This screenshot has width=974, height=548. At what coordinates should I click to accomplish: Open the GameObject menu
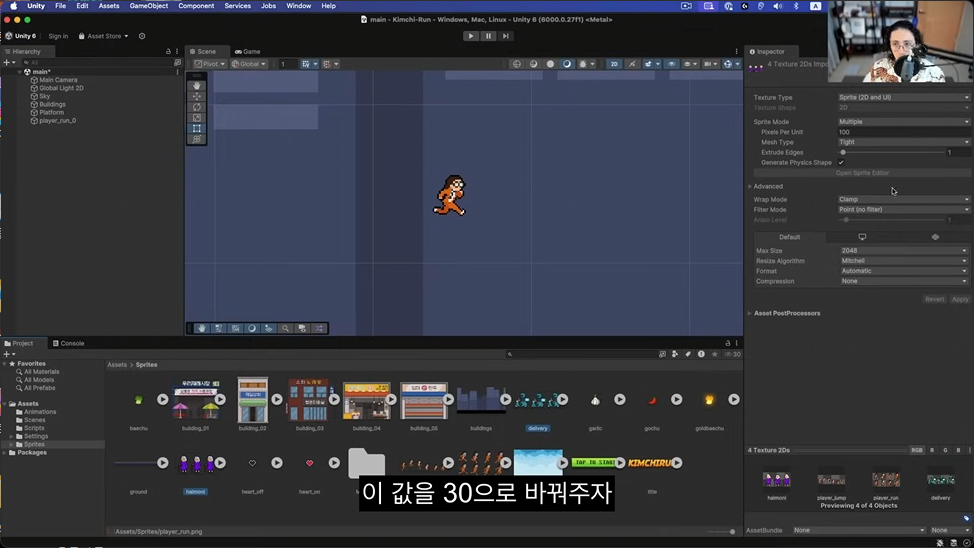148,6
